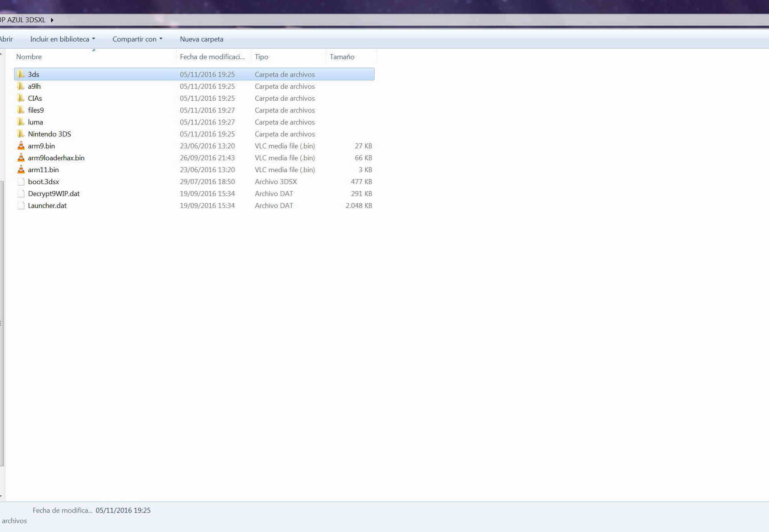This screenshot has height=532, width=769.
Task: Select the CIAs folder icon
Action: (x=21, y=98)
